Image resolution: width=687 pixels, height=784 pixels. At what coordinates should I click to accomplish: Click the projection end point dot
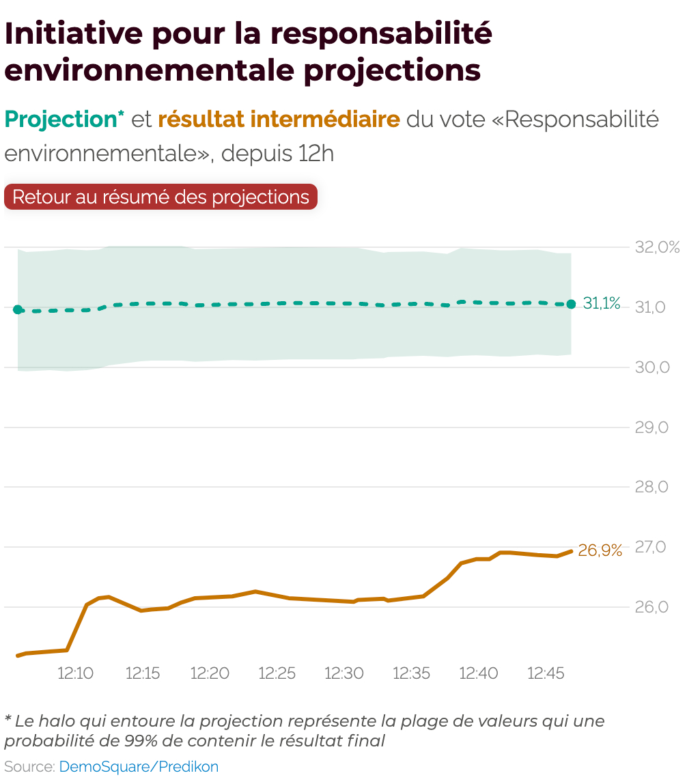571,304
